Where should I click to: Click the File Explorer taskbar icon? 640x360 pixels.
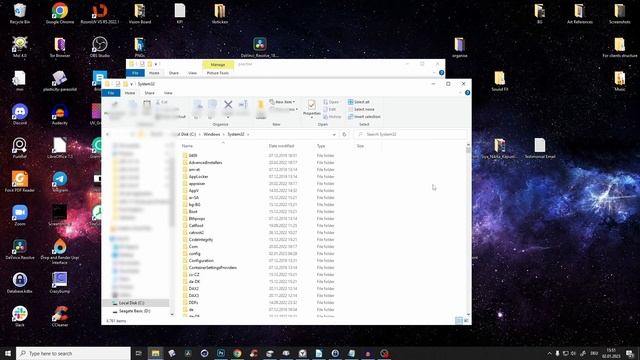coord(156,353)
